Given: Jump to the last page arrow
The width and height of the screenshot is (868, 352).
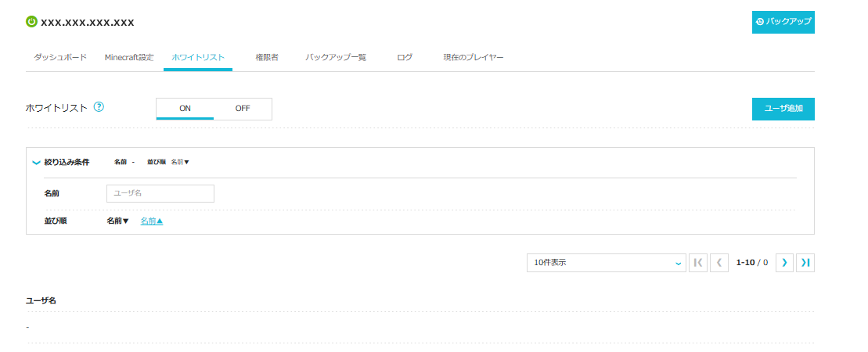Looking at the screenshot, I should (805, 263).
